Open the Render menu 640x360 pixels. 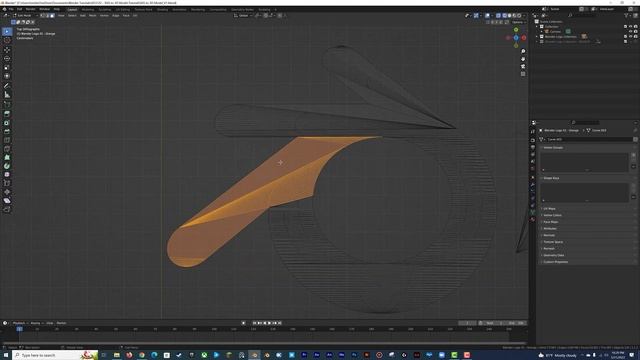tap(30, 9)
